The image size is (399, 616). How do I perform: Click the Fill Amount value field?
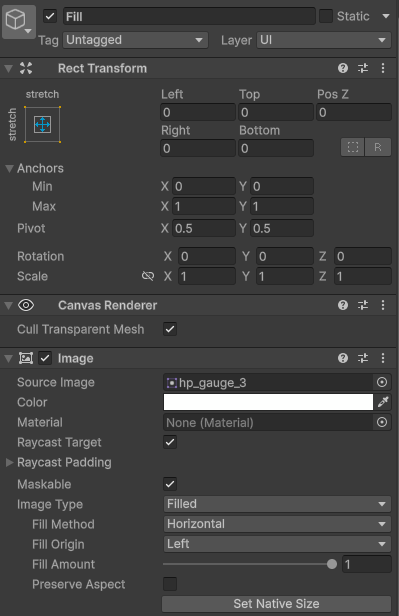coord(367,565)
